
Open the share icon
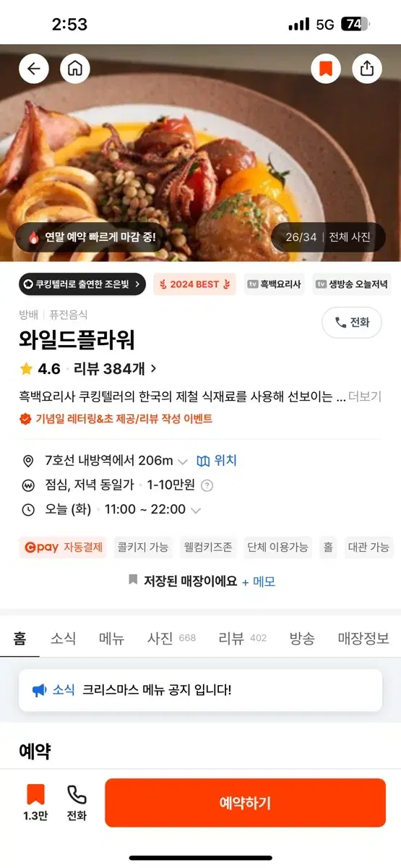(367, 69)
